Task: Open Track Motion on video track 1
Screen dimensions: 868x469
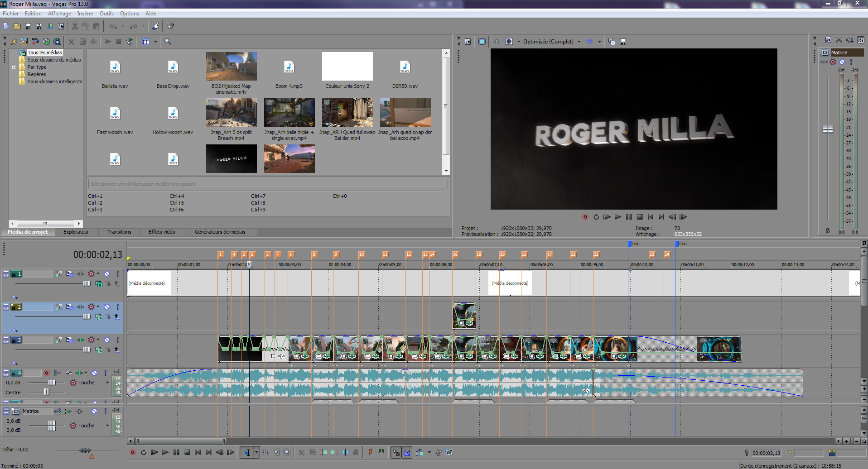Action: pos(70,274)
